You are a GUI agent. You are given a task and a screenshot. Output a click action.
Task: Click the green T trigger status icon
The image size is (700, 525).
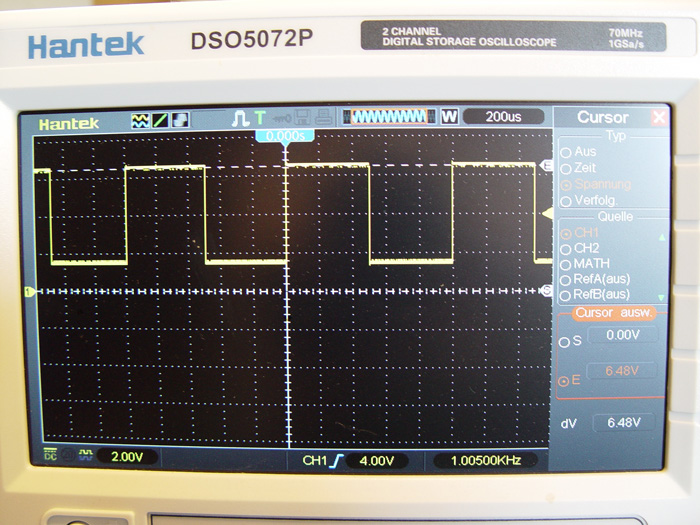point(260,118)
